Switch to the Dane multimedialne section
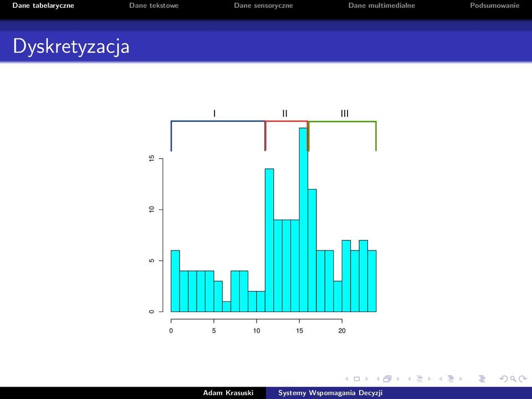The image size is (532, 399). [x=382, y=6]
